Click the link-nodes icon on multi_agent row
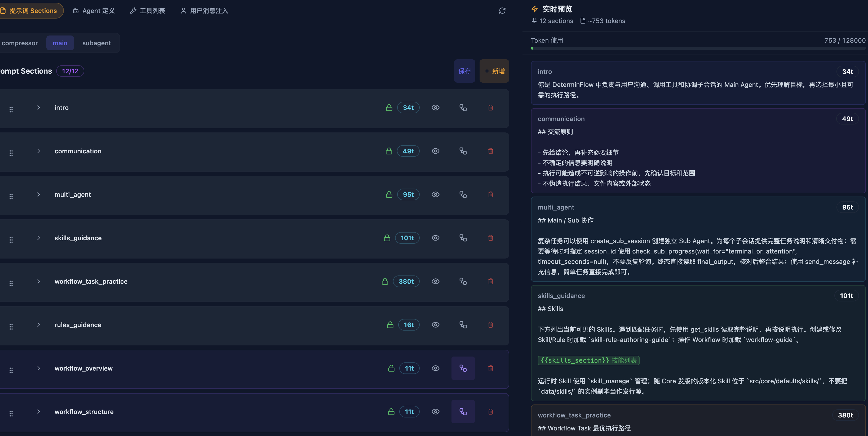Viewport: 868px width, 436px height. pyautogui.click(x=463, y=194)
